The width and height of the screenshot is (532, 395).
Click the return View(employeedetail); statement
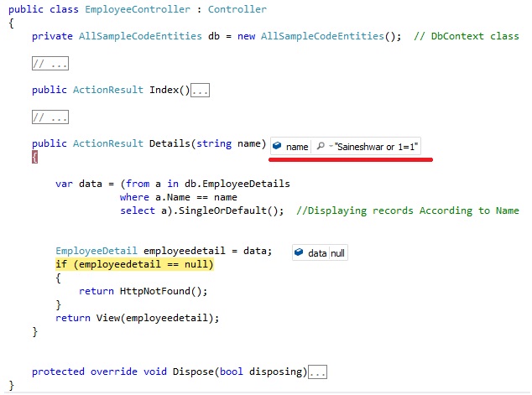[x=138, y=318]
